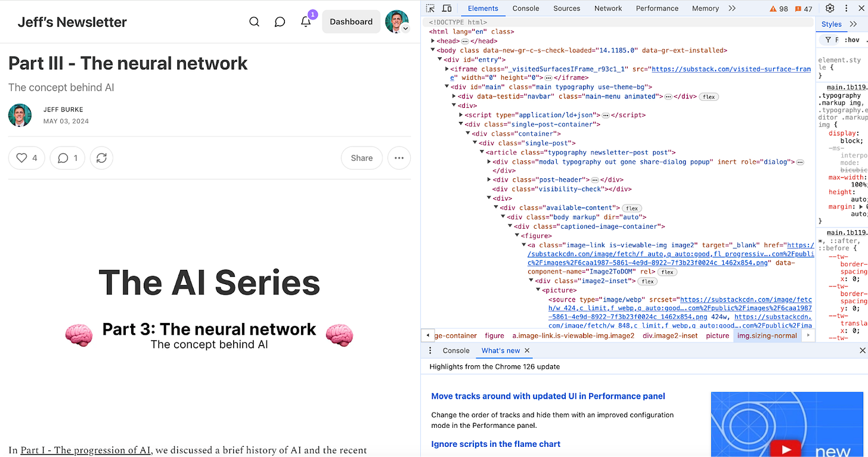The height and width of the screenshot is (457, 868).
Task: Like the post with the heart button
Action: (27, 158)
